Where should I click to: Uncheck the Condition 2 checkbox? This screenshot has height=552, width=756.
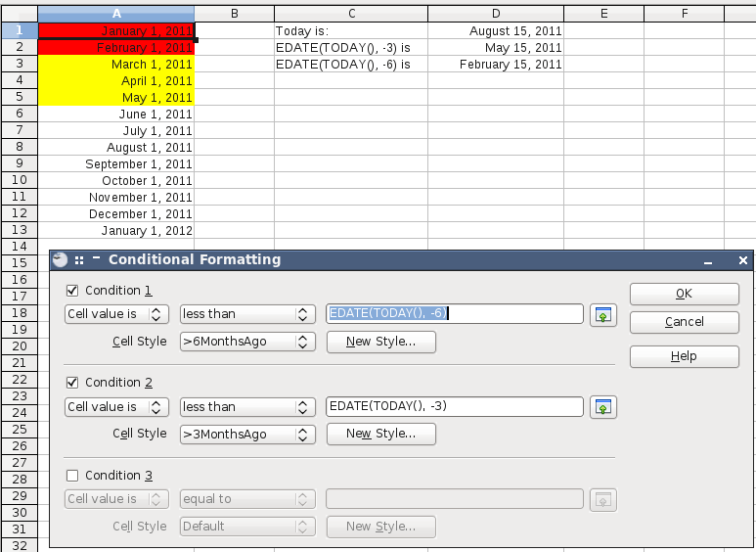point(72,383)
